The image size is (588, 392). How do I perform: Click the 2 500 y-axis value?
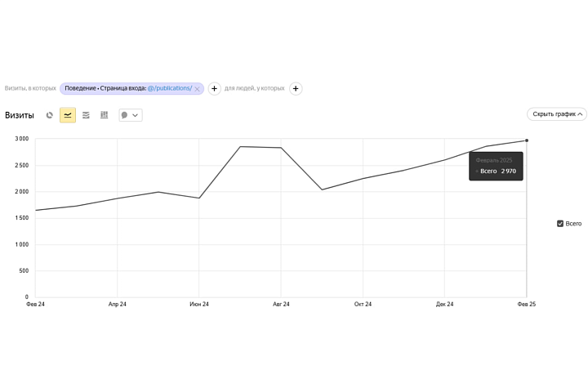[x=22, y=166]
